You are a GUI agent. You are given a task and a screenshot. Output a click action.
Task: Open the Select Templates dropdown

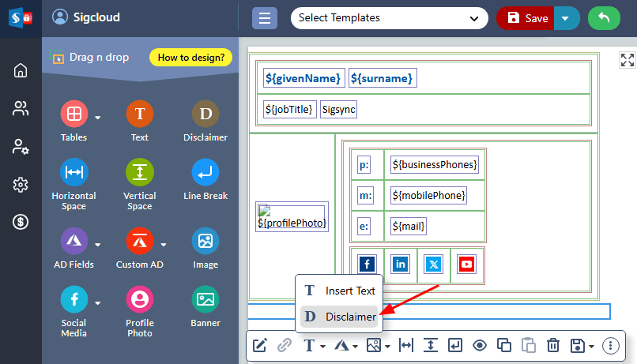point(389,18)
